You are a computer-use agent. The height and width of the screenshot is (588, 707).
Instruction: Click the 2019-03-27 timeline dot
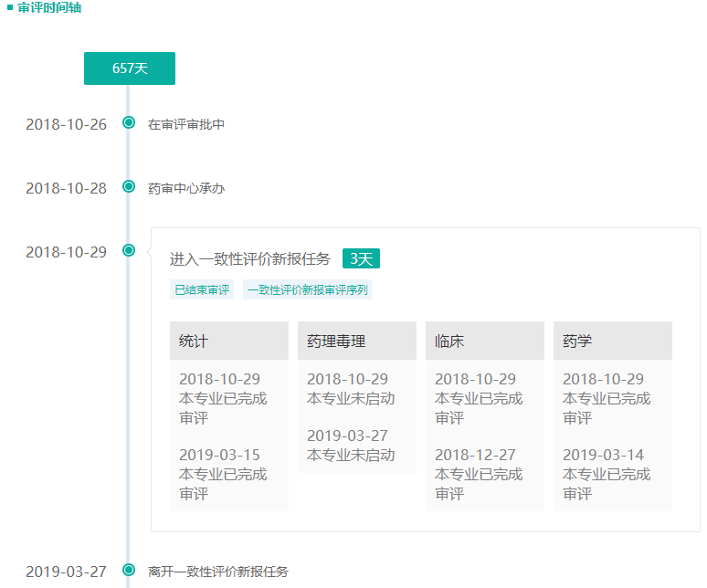point(129,572)
